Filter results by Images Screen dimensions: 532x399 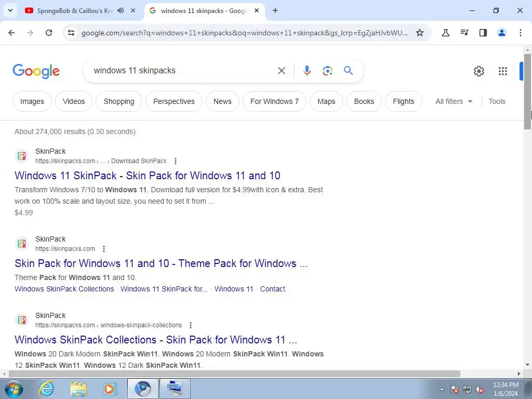point(32,101)
